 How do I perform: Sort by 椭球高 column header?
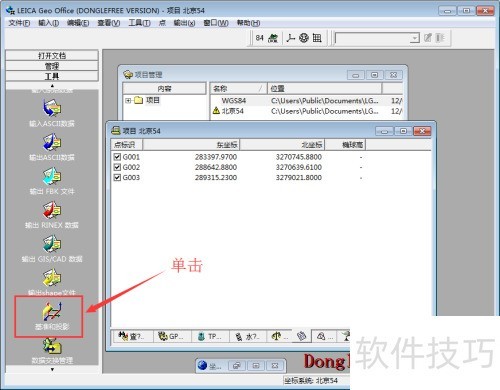pyautogui.click(x=345, y=145)
